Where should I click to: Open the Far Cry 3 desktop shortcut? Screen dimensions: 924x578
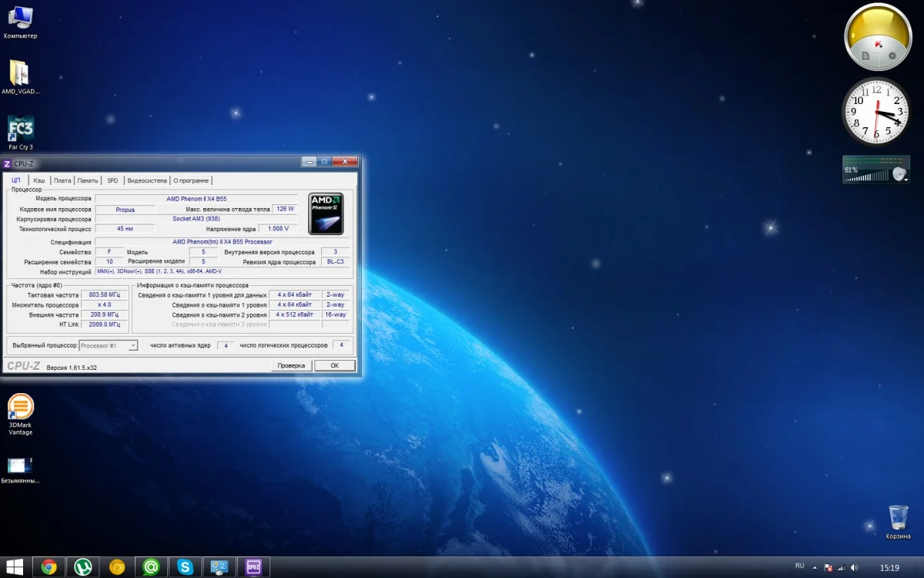[x=20, y=129]
